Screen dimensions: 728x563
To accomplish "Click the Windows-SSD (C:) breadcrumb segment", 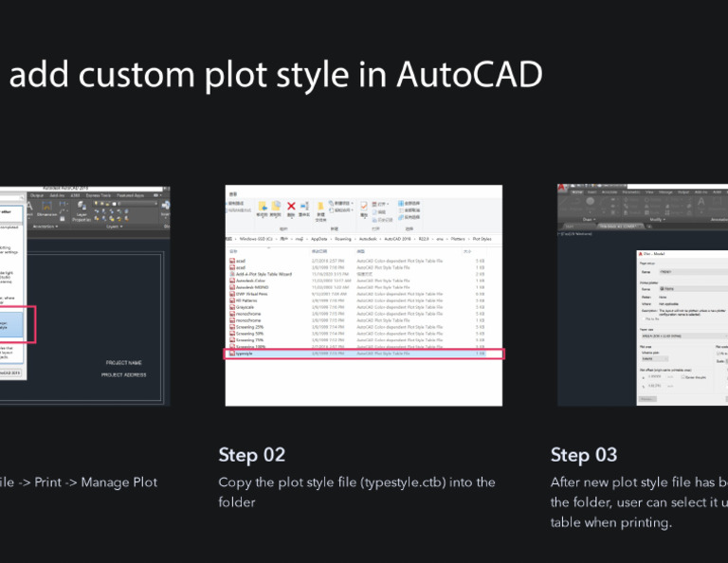I will (256, 239).
